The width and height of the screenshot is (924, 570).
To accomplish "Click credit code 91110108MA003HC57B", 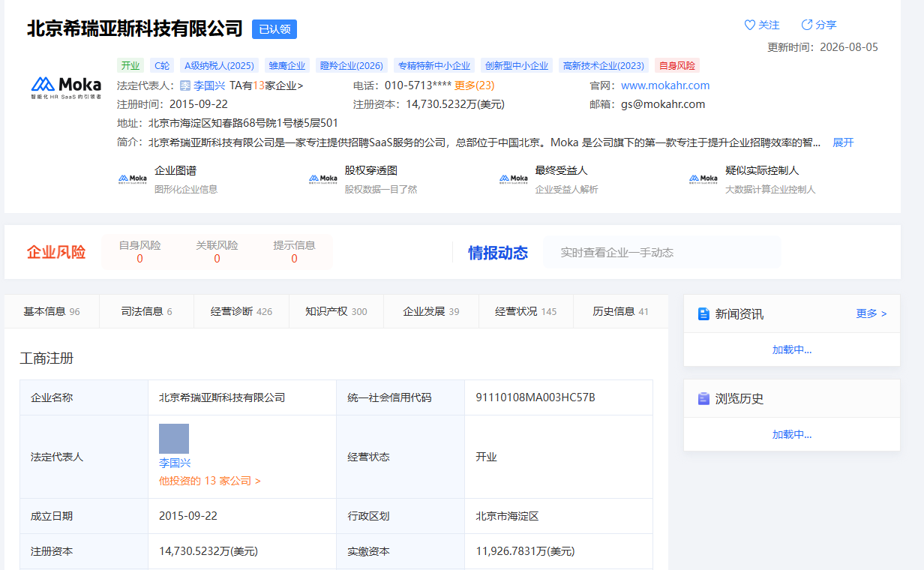I will click(535, 397).
